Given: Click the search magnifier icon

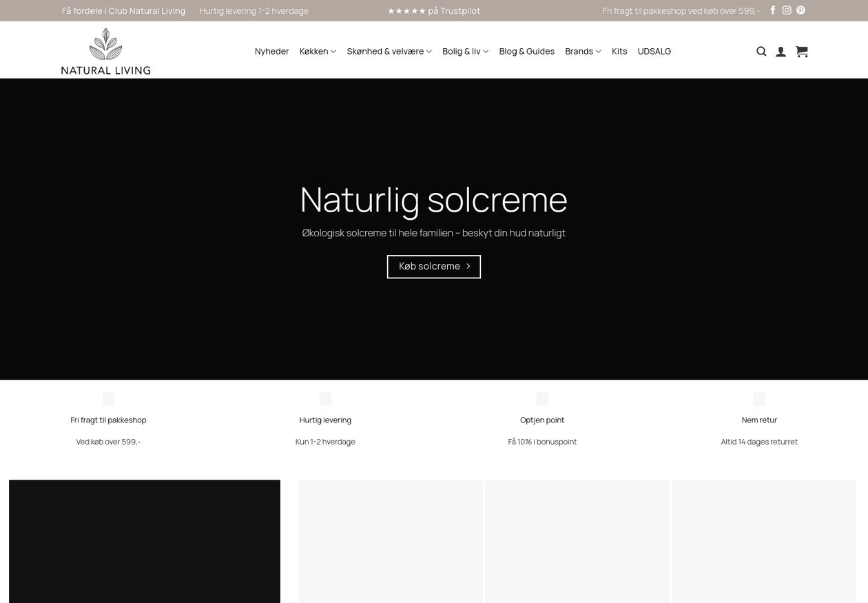Looking at the screenshot, I should point(761,52).
